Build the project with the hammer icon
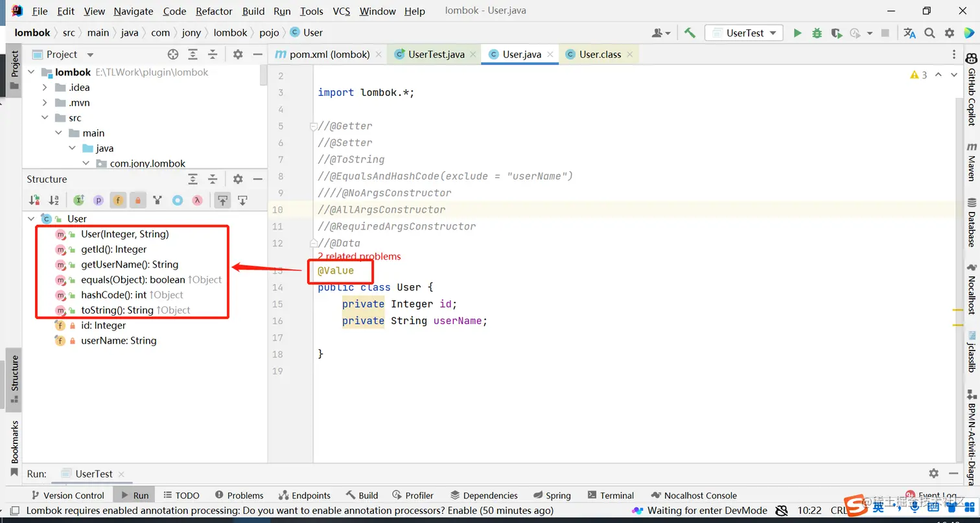 [690, 33]
